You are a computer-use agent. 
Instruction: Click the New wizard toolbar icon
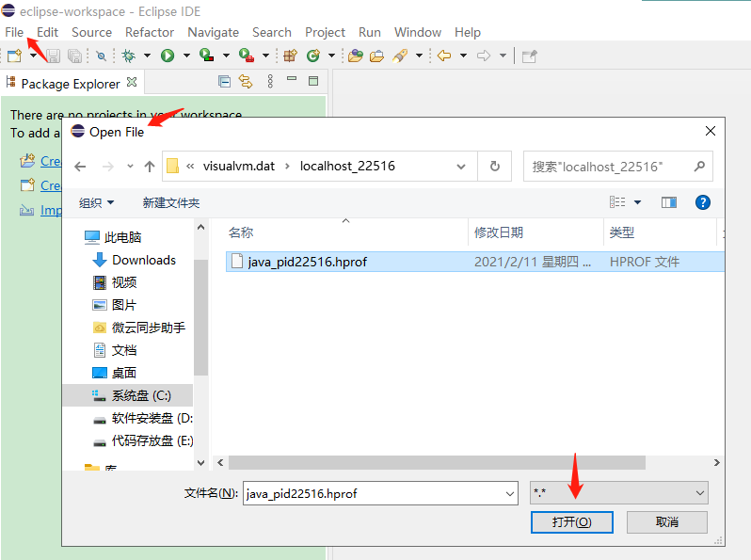tap(14, 56)
